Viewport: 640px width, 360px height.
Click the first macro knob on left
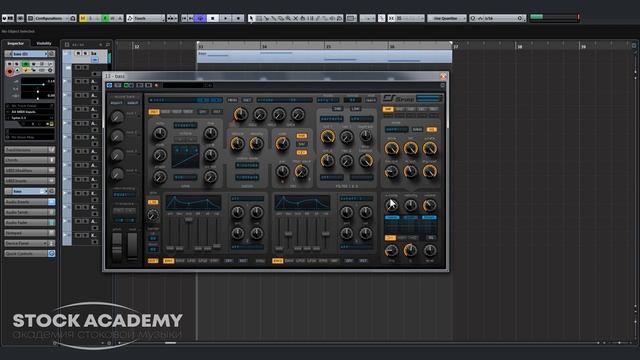coord(117,117)
